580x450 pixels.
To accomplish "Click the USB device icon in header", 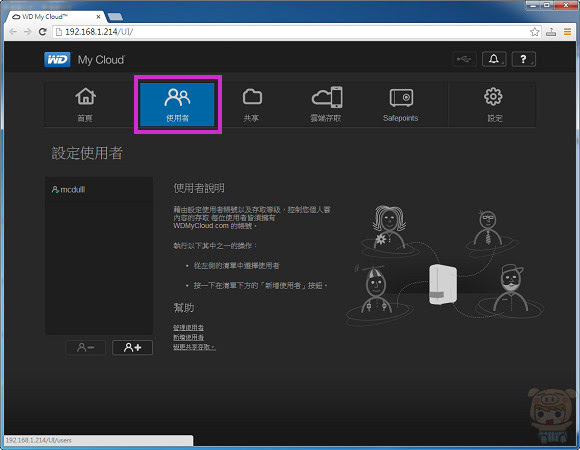I will (x=465, y=59).
